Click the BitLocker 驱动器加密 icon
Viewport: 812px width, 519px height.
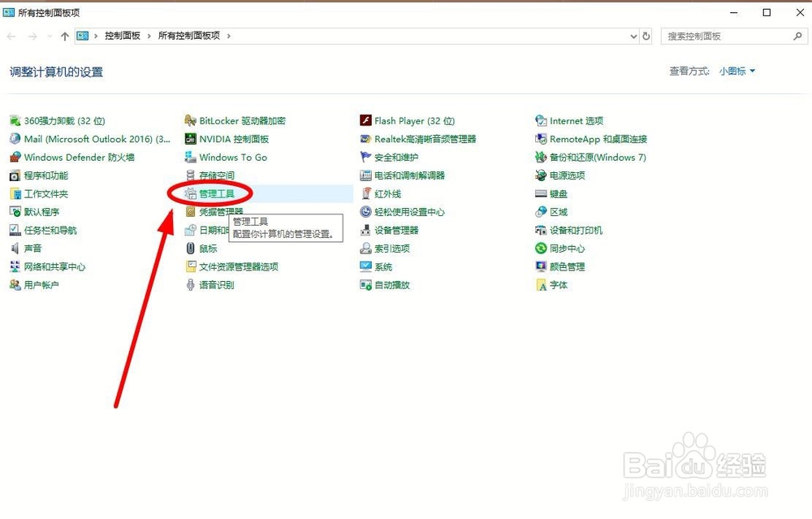(190, 121)
